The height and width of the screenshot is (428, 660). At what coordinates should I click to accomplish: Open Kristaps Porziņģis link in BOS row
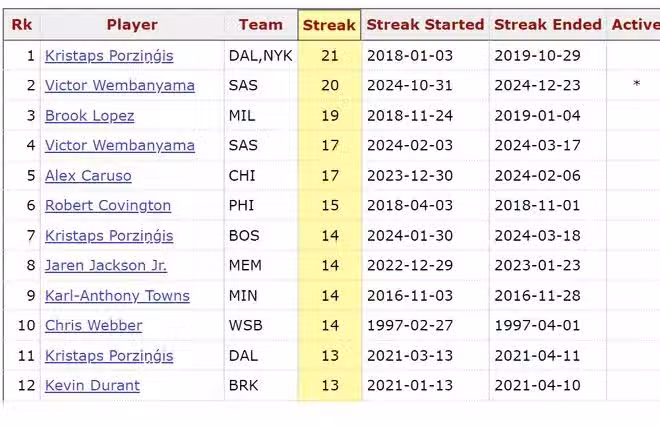tap(109, 236)
